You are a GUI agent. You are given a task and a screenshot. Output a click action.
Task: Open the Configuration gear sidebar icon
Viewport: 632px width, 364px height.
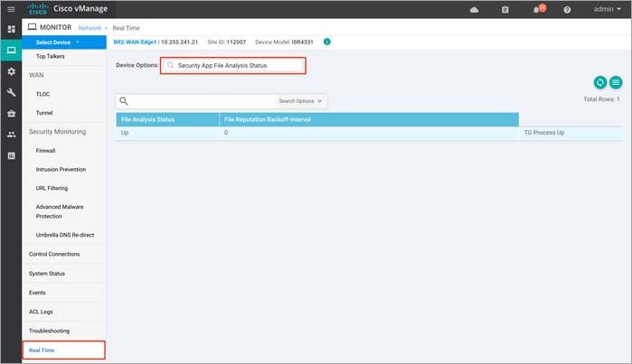click(x=11, y=71)
